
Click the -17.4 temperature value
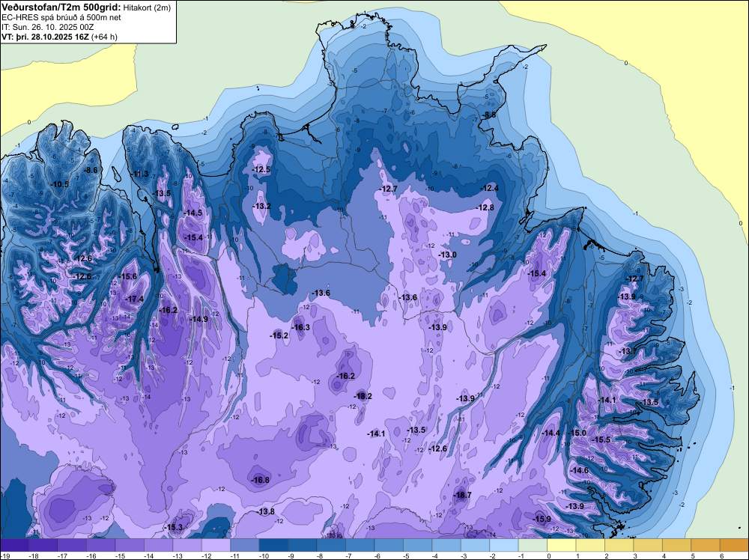[x=135, y=299]
